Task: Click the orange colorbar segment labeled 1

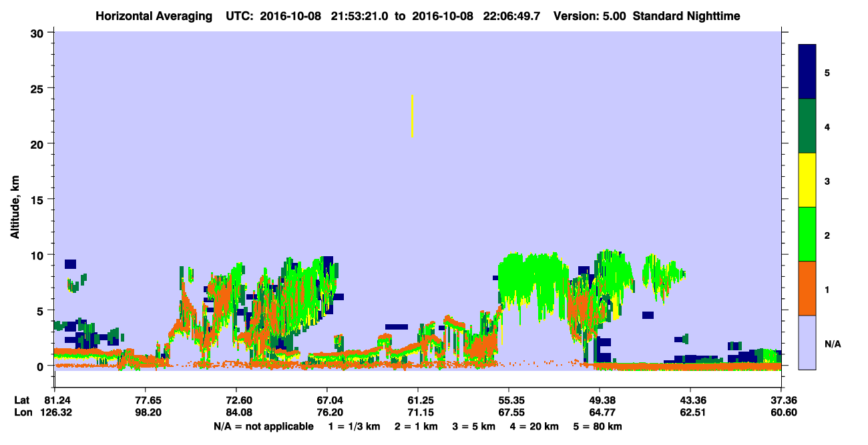Action: pyautogui.click(x=807, y=288)
